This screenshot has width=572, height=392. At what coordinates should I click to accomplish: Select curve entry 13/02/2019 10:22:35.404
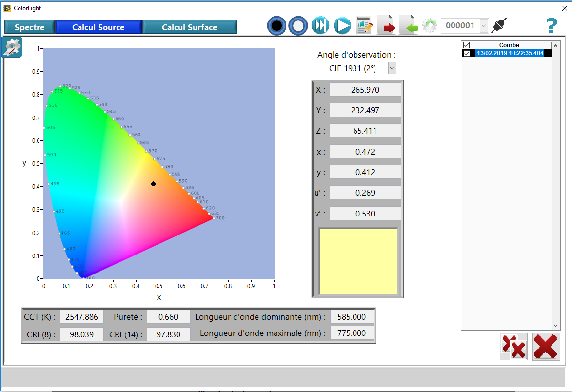[510, 53]
